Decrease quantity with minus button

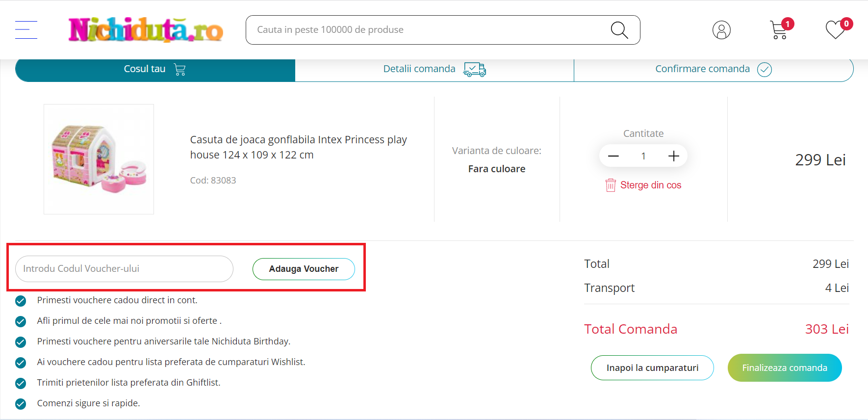click(613, 156)
